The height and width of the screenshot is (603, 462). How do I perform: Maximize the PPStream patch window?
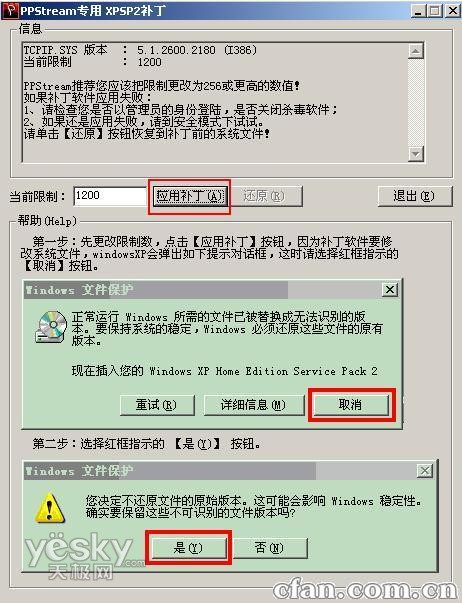tap(435, 10)
